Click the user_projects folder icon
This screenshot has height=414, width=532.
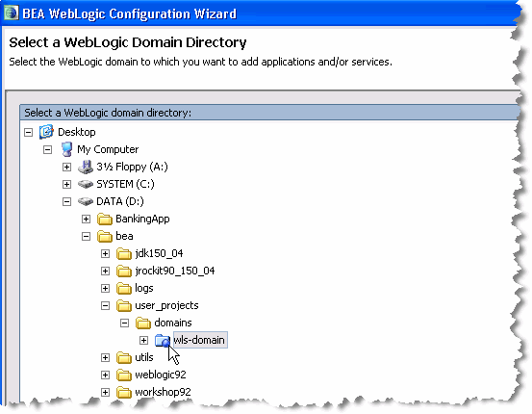(x=124, y=305)
